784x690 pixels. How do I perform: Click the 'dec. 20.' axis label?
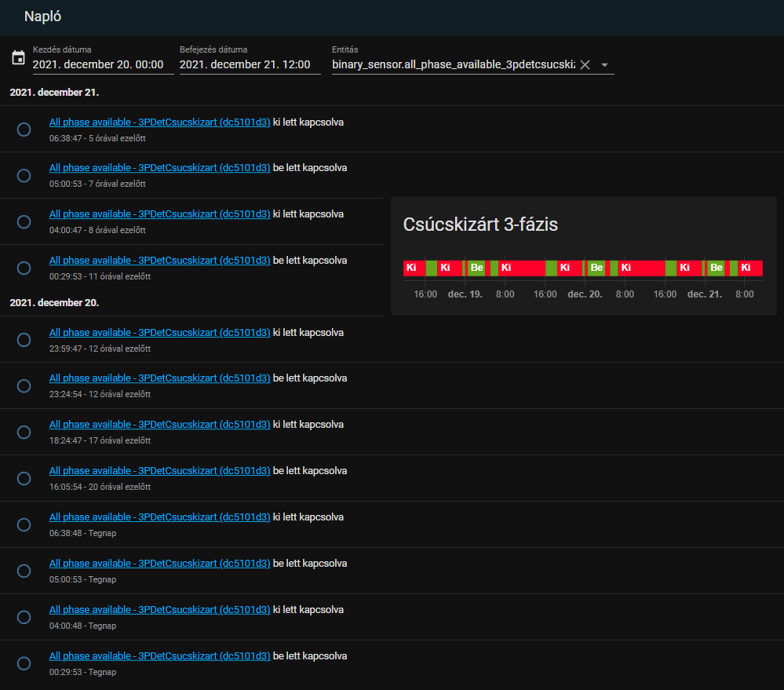585,294
